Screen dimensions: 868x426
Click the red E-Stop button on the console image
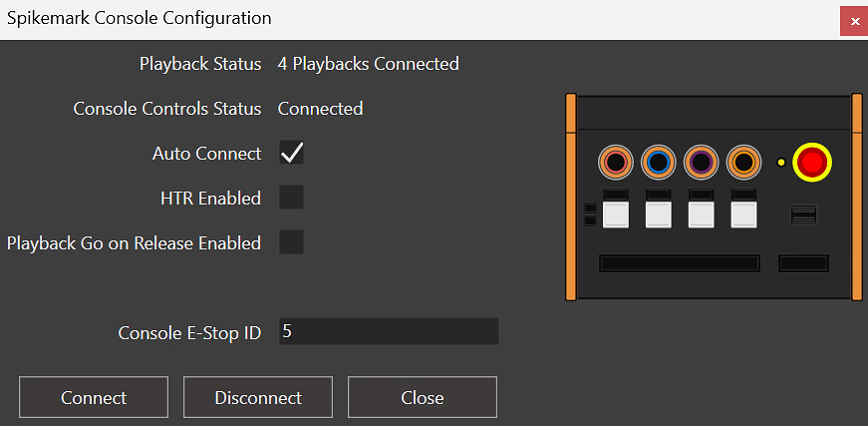tap(812, 163)
